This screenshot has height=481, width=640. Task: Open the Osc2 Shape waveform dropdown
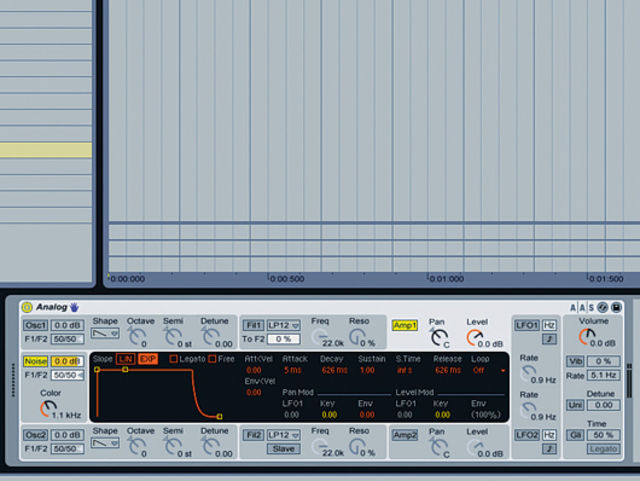click(105, 443)
